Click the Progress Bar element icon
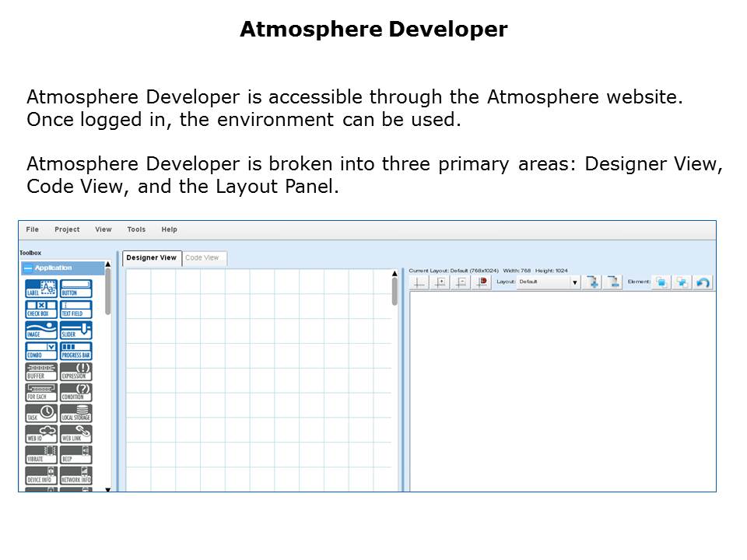This screenshot has width=747, height=560. point(76,351)
